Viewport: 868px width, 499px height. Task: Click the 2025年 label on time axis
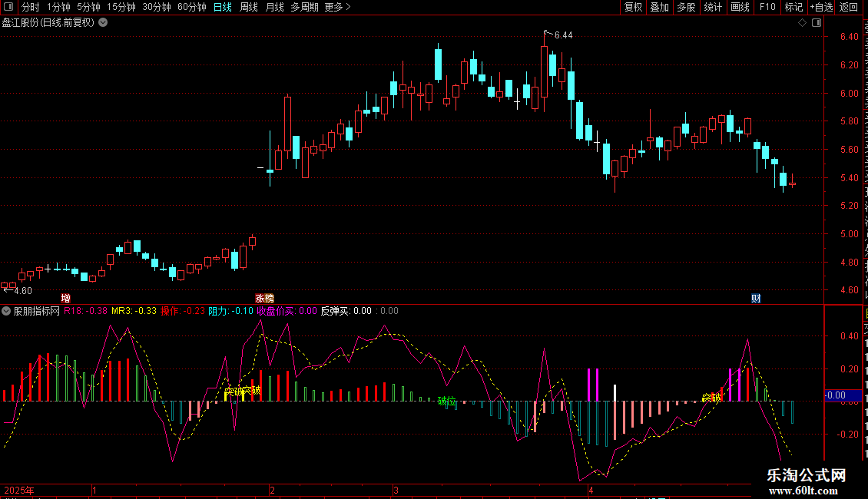pyautogui.click(x=19, y=491)
